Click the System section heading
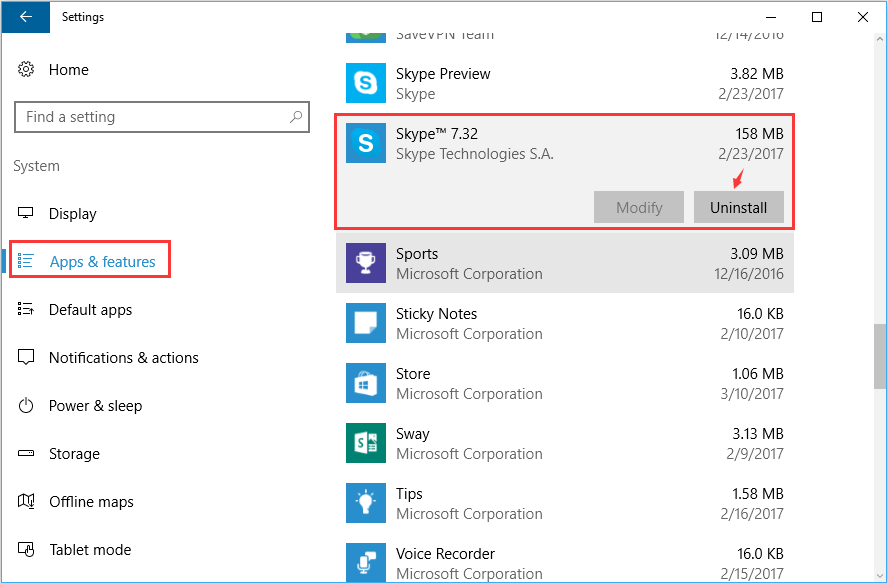 tap(36, 166)
